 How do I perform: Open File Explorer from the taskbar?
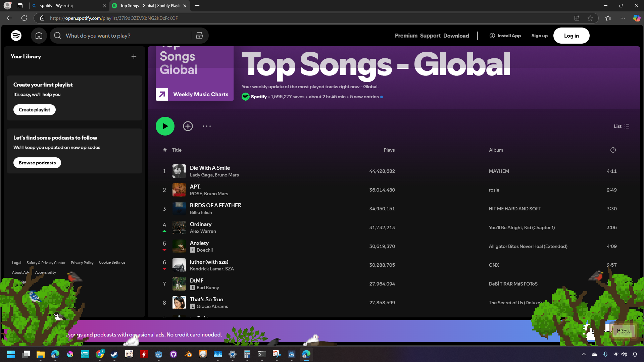coord(41,354)
